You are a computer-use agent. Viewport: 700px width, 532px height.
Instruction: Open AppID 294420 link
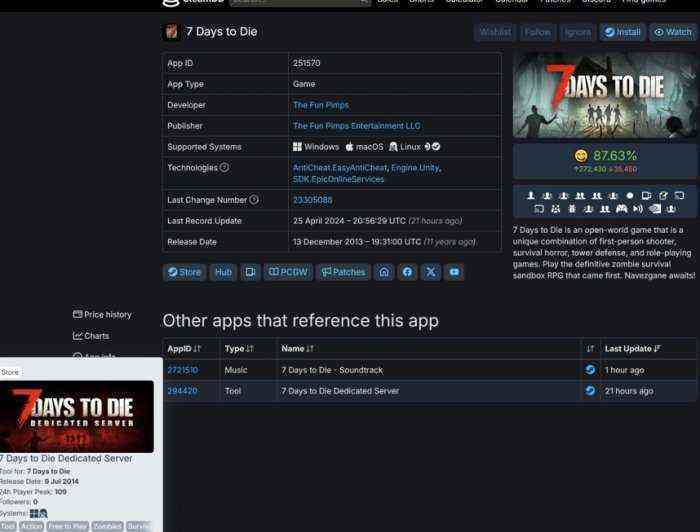(x=182, y=391)
